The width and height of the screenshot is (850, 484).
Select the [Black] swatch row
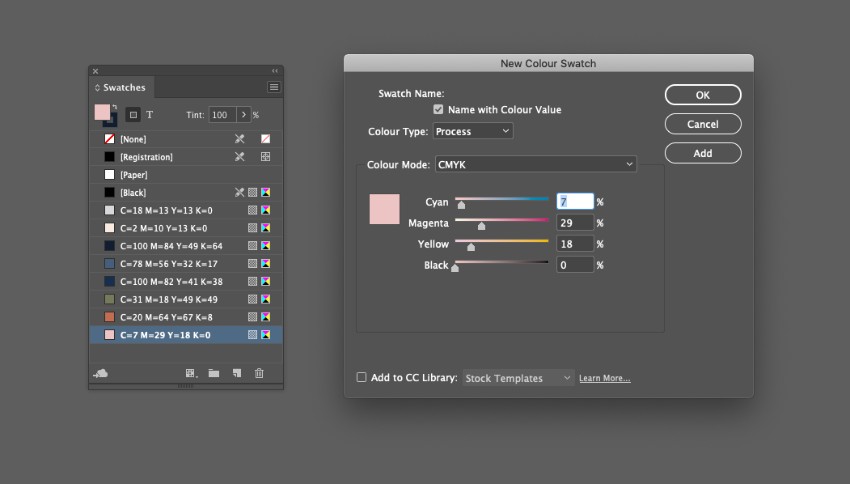coord(186,192)
